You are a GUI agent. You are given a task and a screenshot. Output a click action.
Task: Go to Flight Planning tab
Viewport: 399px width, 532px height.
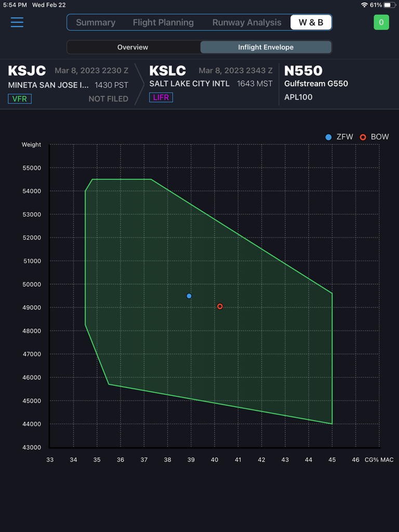coord(163,22)
